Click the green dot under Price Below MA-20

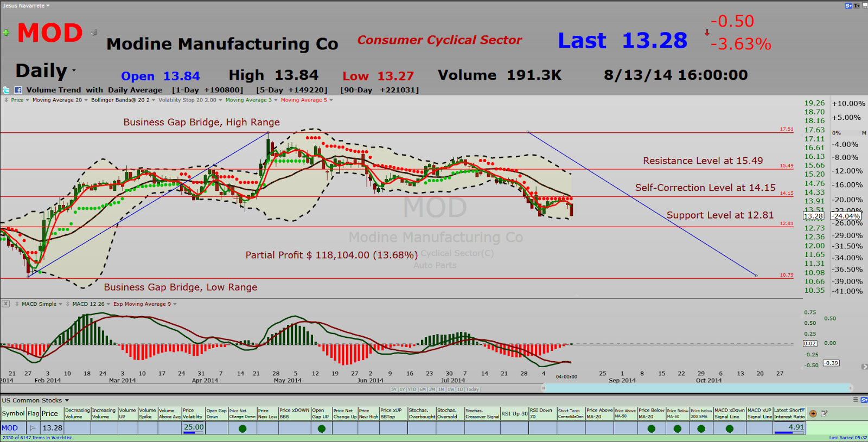[x=652, y=428]
